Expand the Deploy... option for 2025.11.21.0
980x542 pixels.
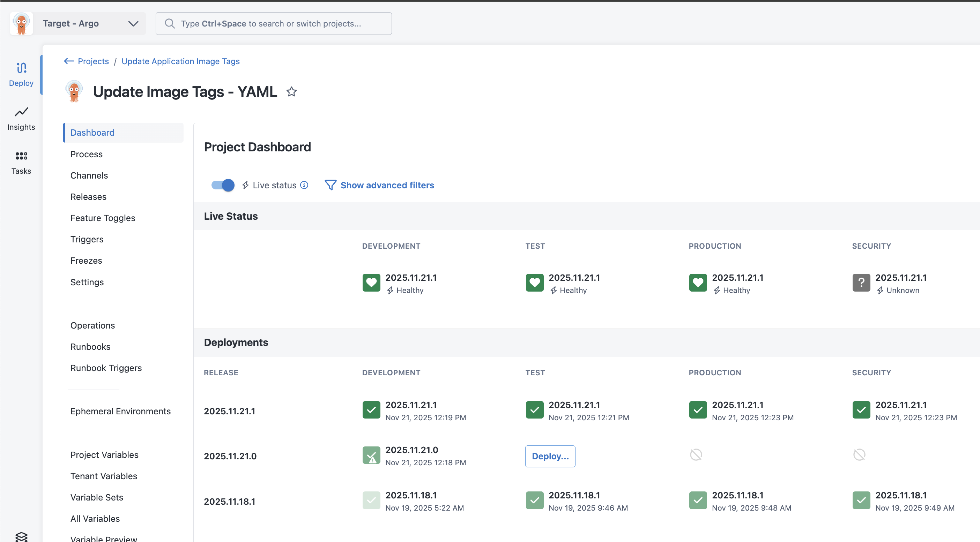[x=550, y=456]
